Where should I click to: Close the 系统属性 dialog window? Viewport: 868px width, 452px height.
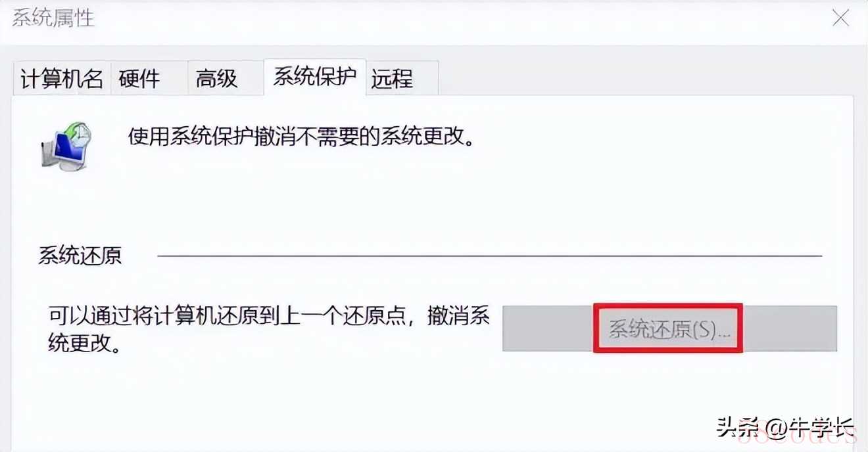pyautogui.click(x=840, y=18)
